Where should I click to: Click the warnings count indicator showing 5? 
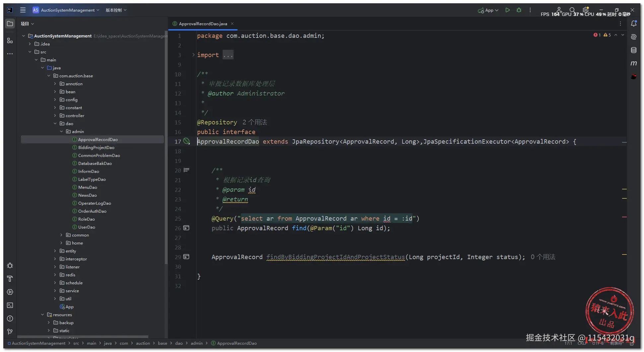pyautogui.click(x=607, y=35)
